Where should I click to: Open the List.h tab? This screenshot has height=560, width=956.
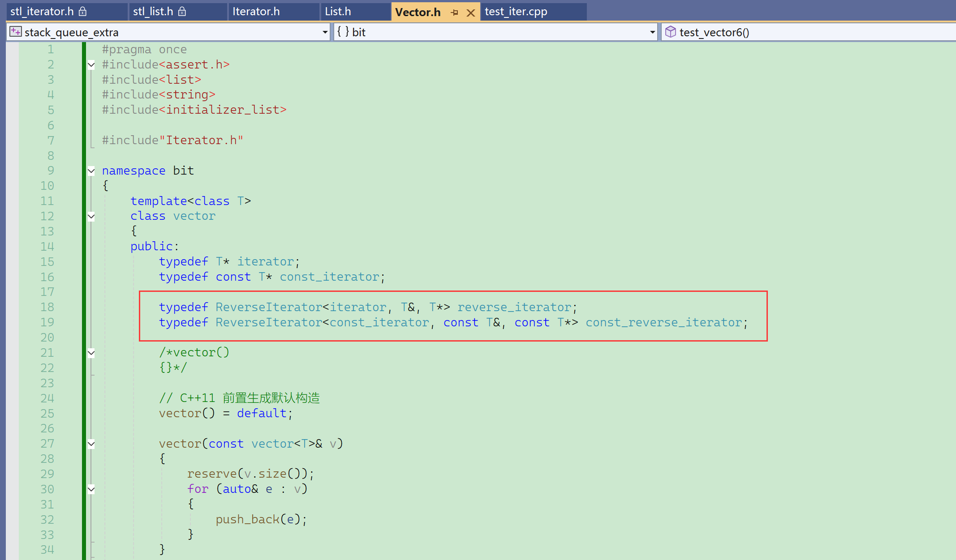[338, 12]
